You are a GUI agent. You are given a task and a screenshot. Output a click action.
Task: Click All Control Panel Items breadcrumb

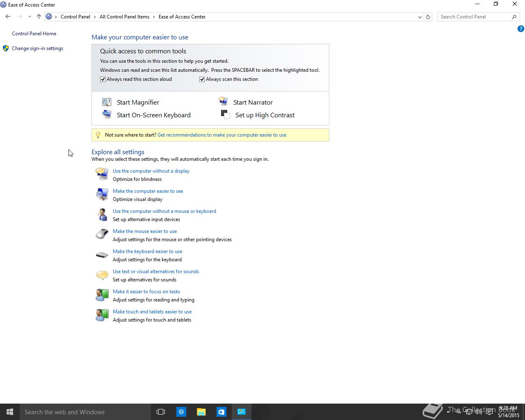124,17
